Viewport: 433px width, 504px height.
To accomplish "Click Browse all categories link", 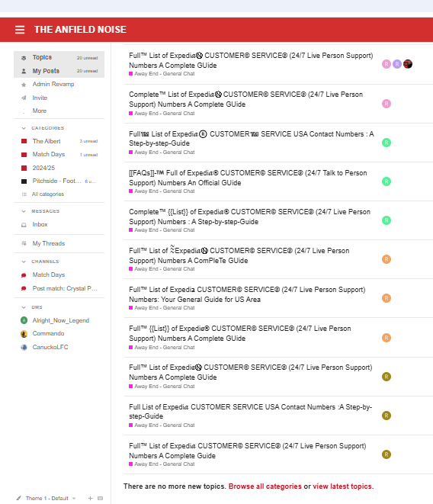I will [x=265, y=486].
